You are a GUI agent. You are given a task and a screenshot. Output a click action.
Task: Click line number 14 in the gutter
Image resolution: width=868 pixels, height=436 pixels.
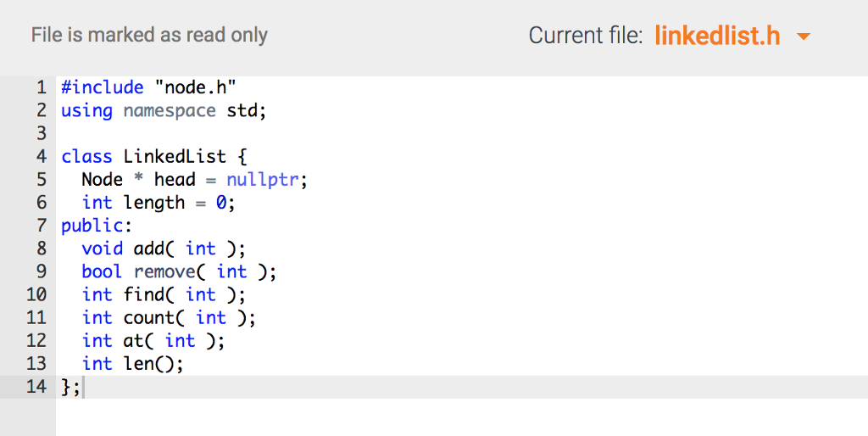36,388
